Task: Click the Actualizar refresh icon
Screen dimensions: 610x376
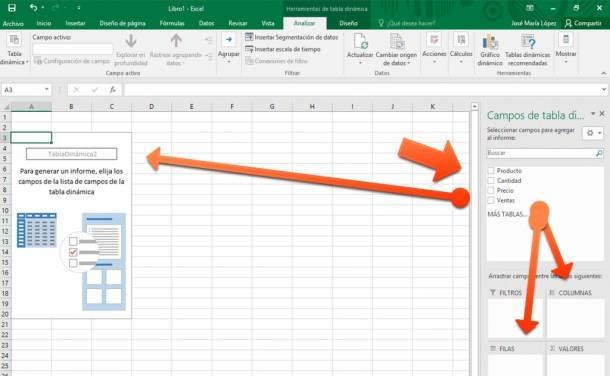Action: pos(360,41)
